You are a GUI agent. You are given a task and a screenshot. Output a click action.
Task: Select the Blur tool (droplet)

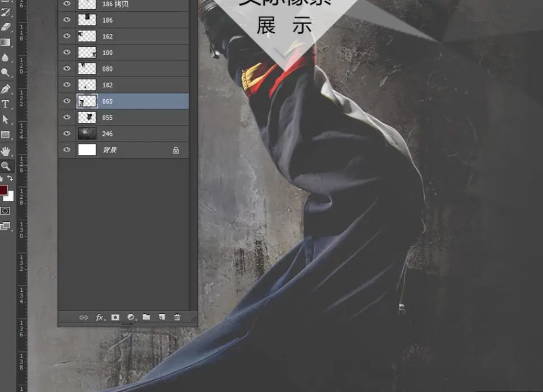[6, 57]
